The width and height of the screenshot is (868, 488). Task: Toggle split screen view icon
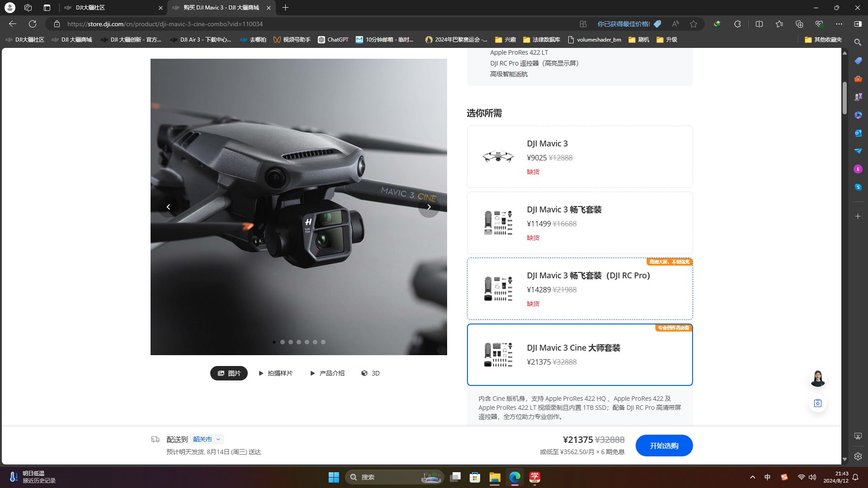click(759, 24)
